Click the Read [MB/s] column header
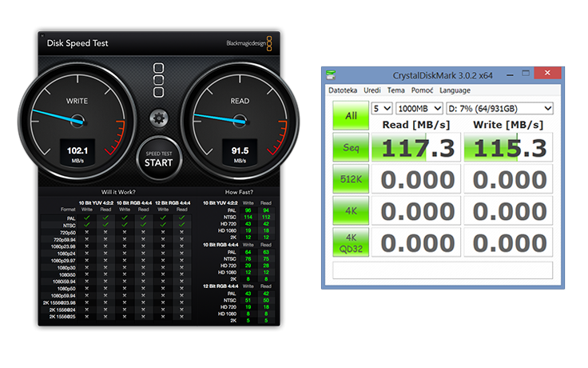The image size is (588, 368). point(416,125)
